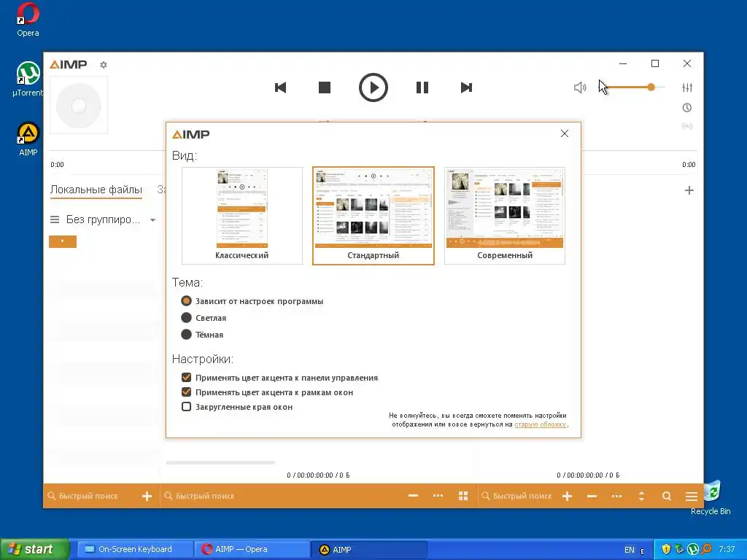Open the Recycle Bin icon

[x=711, y=497]
